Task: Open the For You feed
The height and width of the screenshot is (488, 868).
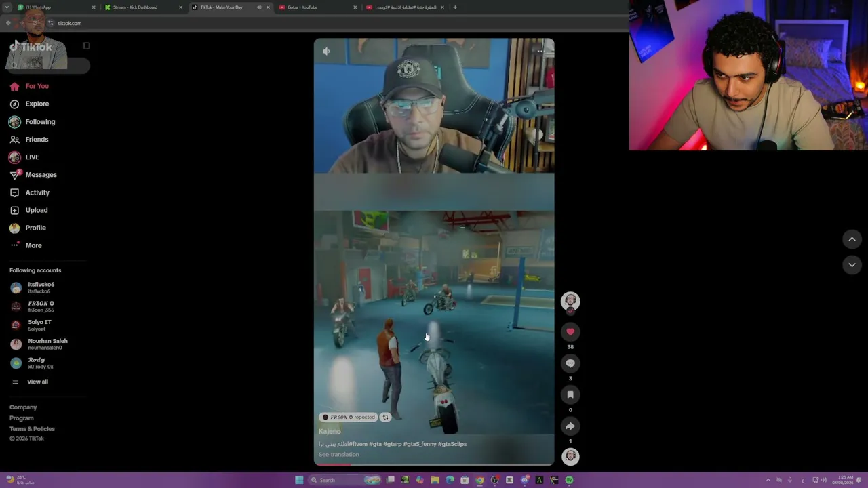Action: pyautogui.click(x=29, y=86)
